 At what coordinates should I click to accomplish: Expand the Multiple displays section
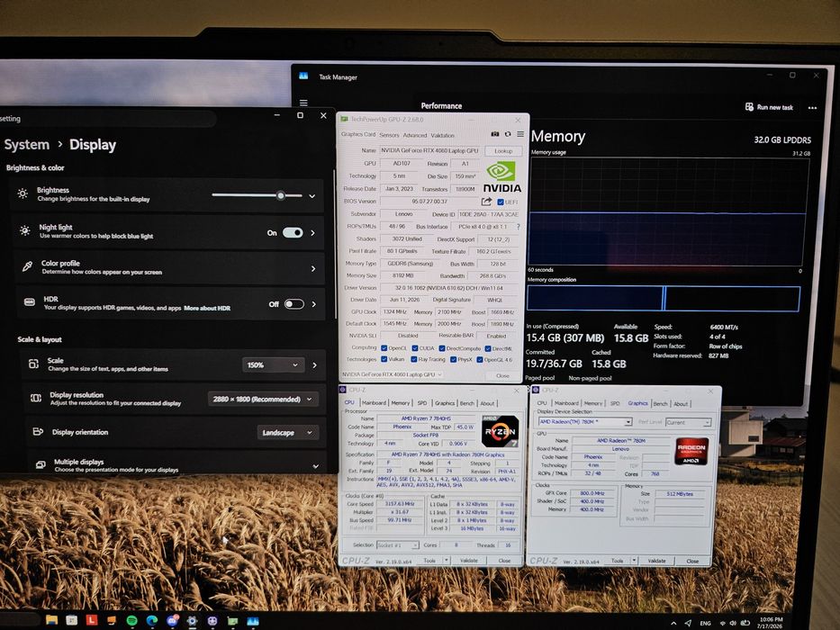click(x=315, y=466)
